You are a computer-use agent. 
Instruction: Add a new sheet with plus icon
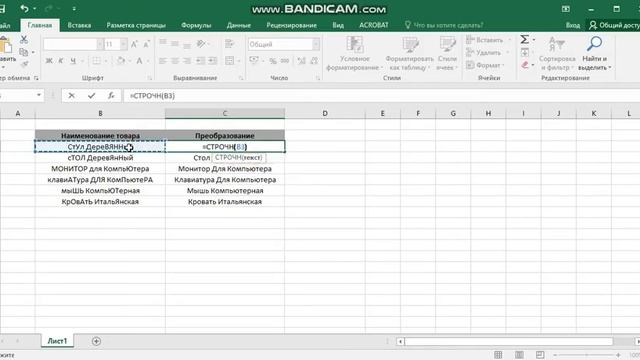(96, 341)
